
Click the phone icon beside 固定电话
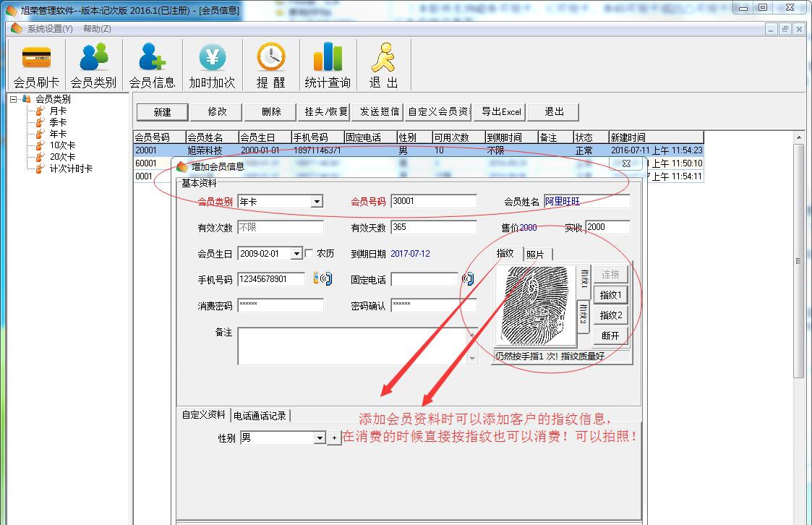[x=469, y=278]
